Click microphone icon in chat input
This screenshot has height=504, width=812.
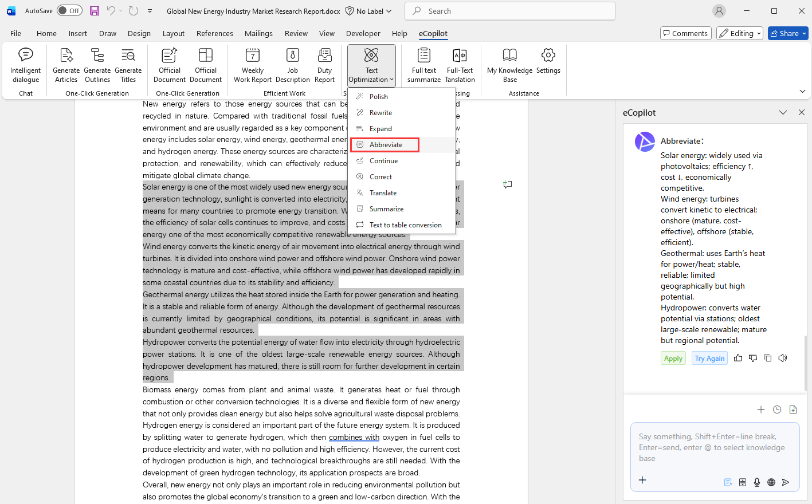click(x=757, y=482)
